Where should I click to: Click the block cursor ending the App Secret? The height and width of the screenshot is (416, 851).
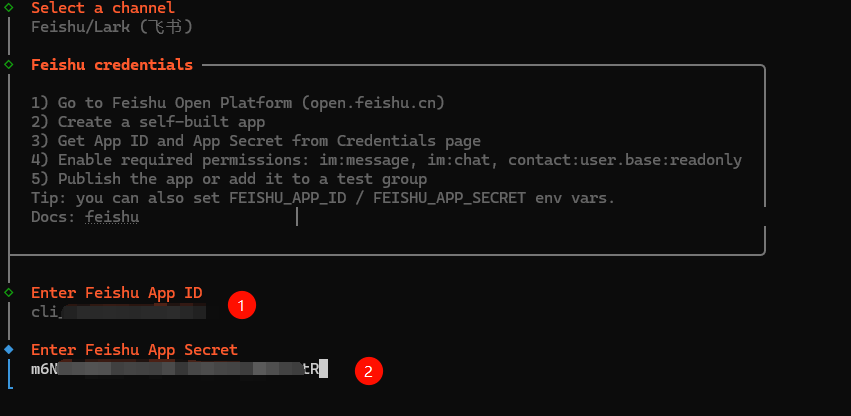[x=323, y=368]
